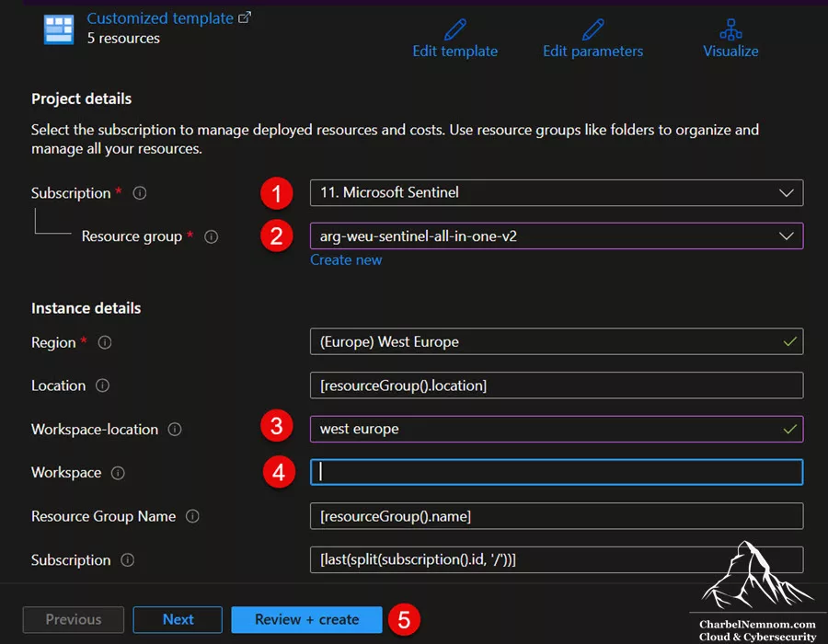The height and width of the screenshot is (644, 828).
Task: Click the Region label
Action: point(53,342)
